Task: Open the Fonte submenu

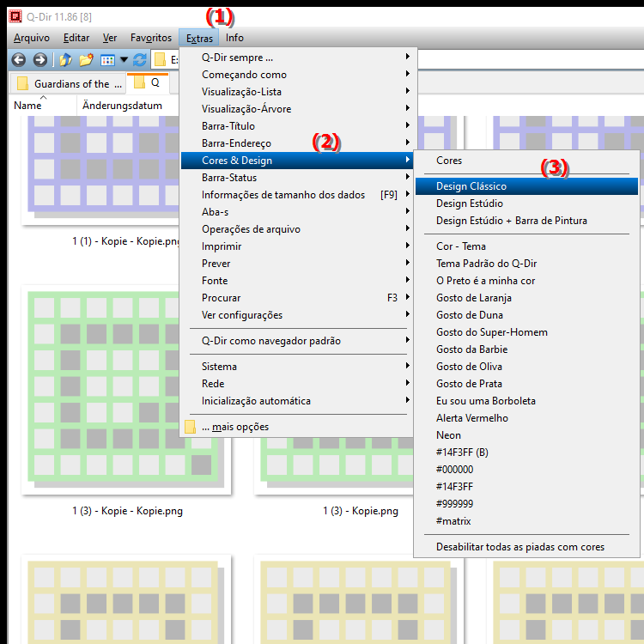Action: point(297,281)
